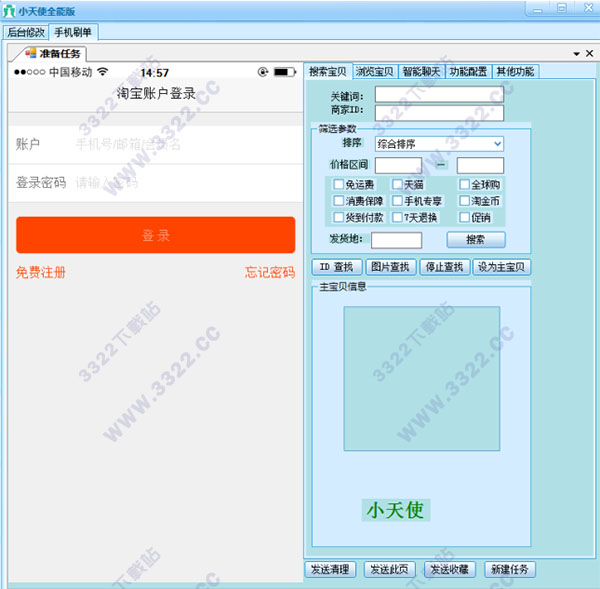Enable the 天猫 checkbox
Viewport: 600px width, 589px height.
point(397,184)
